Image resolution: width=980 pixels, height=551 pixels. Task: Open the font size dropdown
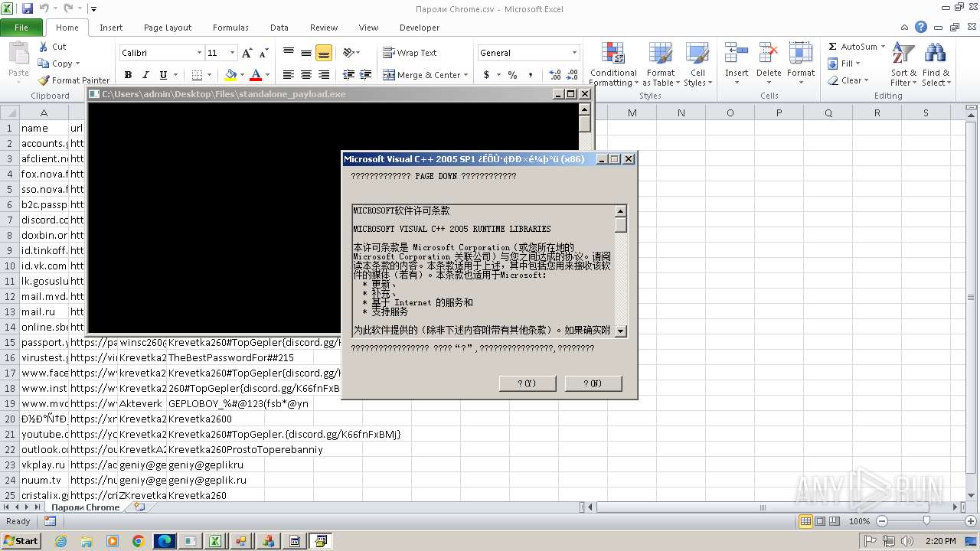233,53
